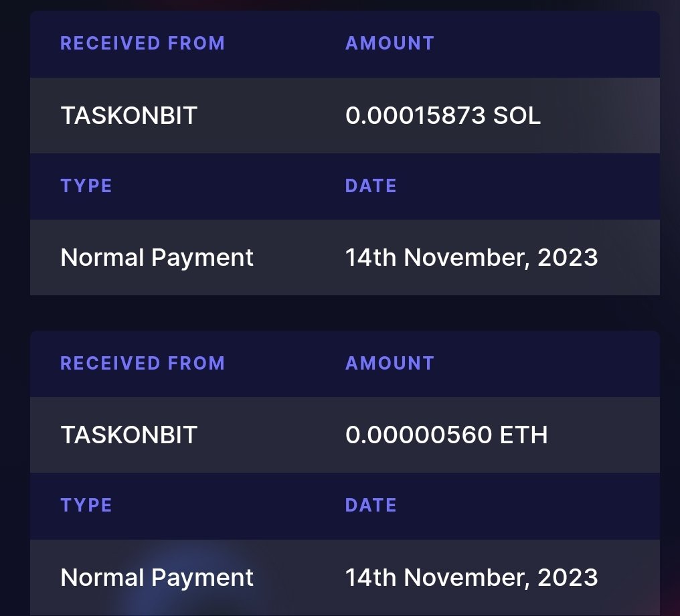The width and height of the screenshot is (680, 616).
Task: Click Normal Payment type of SOL transaction
Action: [x=157, y=258]
